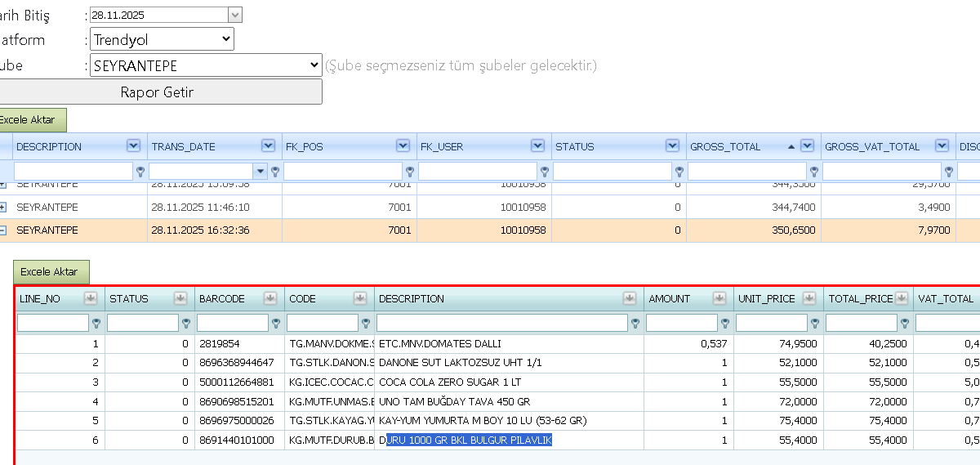The height and width of the screenshot is (465, 980).
Task: Open FK_USER column header filter menu
Action: (x=537, y=146)
